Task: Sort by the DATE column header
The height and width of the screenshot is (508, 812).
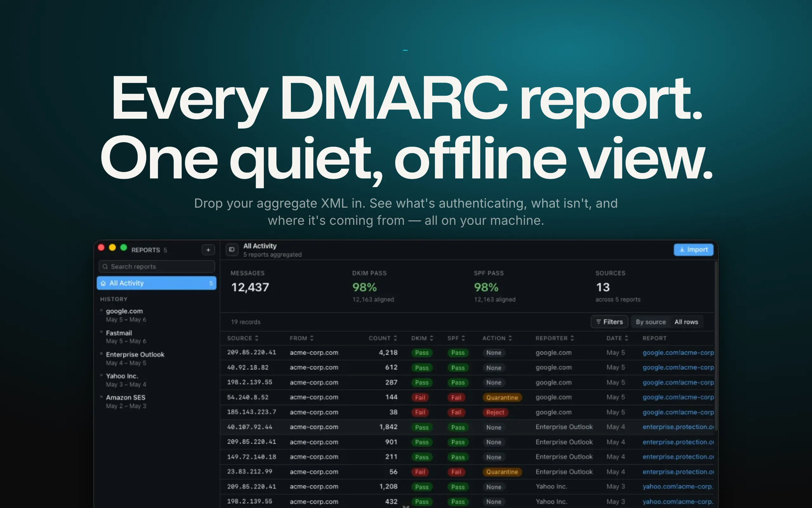Action: click(x=617, y=338)
